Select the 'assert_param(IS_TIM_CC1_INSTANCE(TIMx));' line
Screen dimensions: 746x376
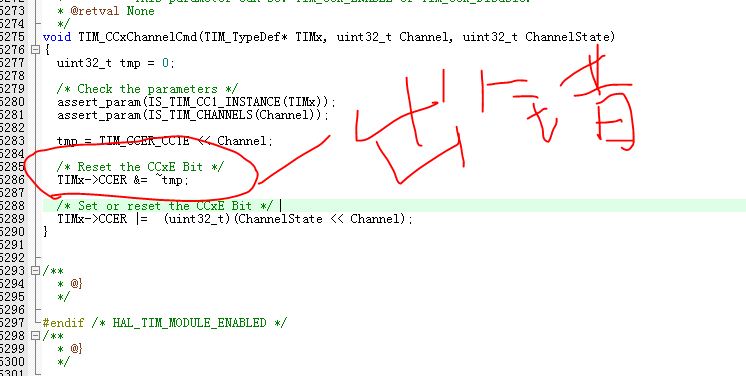196,102
